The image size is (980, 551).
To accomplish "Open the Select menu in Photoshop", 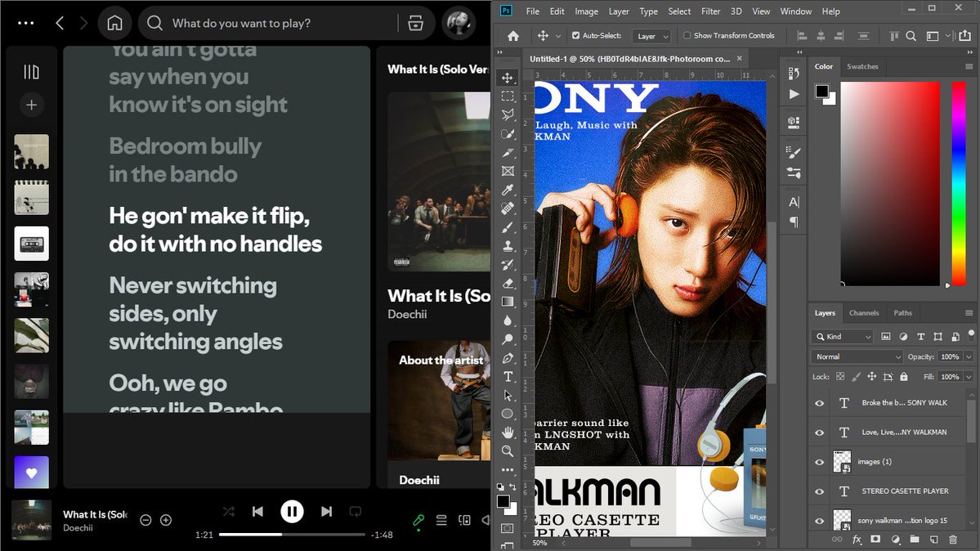I will [x=679, y=11].
